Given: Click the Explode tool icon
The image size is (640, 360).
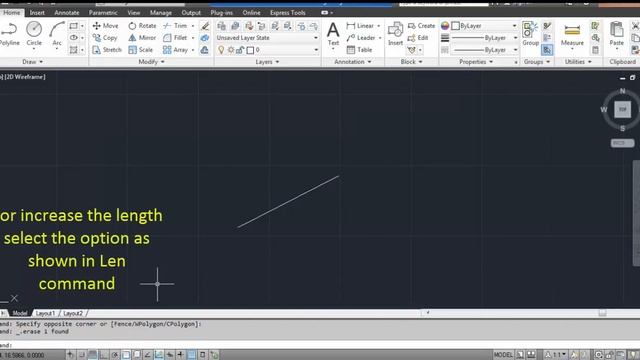Looking at the screenshot, I should 205,38.
